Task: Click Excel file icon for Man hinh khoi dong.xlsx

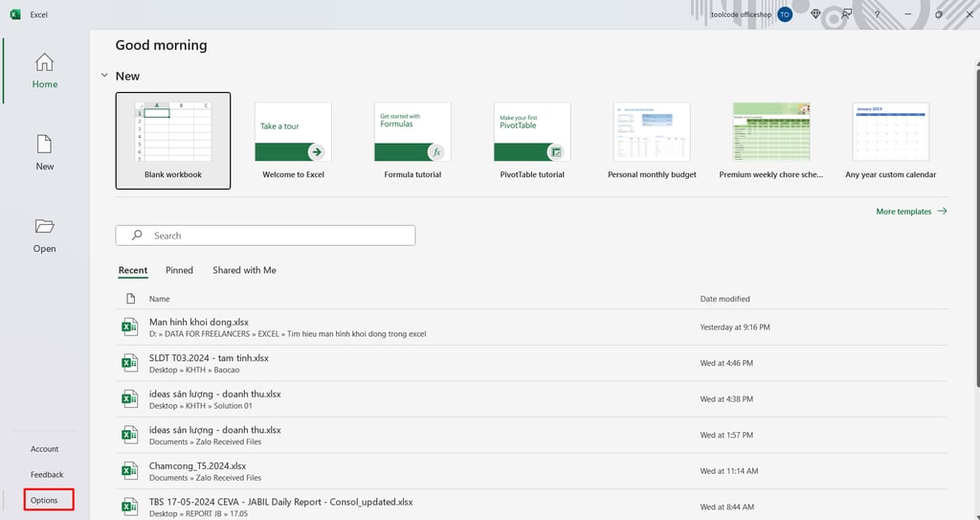Action: pos(130,328)
